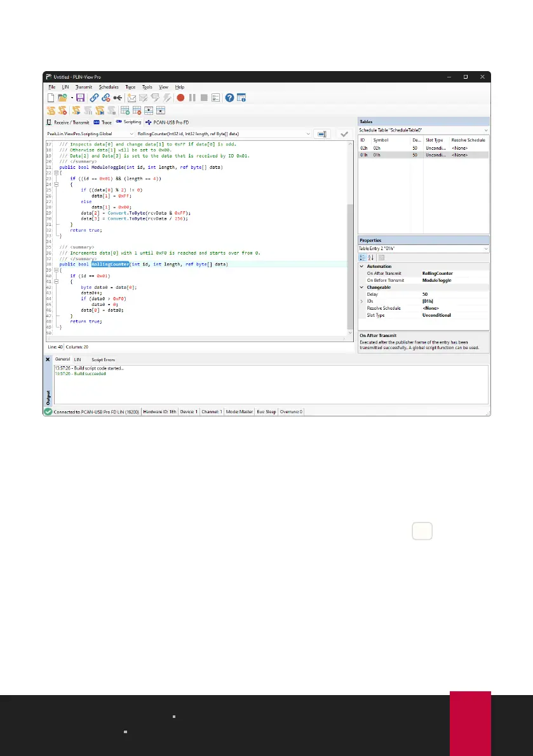Click the New document icon

tap(51, 98)
